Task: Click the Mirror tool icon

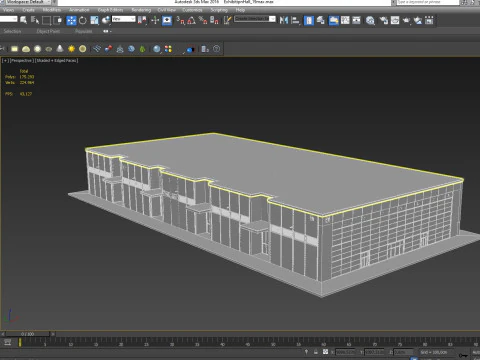Action: coord(284,20)
